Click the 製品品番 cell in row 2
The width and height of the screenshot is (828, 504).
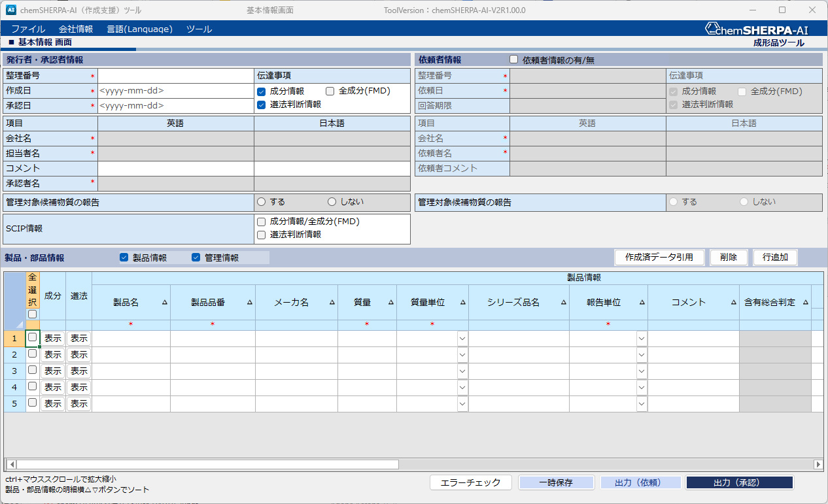click(x=213, y=355)
